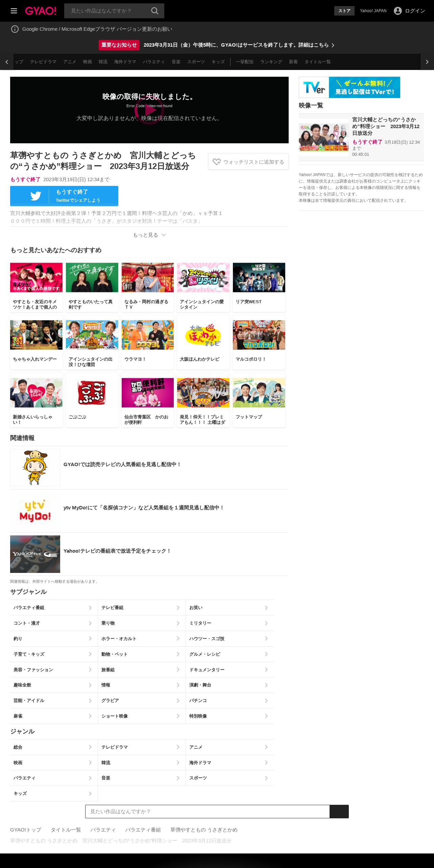Click the 重要なお知らせ badge
Image resolution: width=434 pixels, height=868 pixels.
(x=119, y=45)
